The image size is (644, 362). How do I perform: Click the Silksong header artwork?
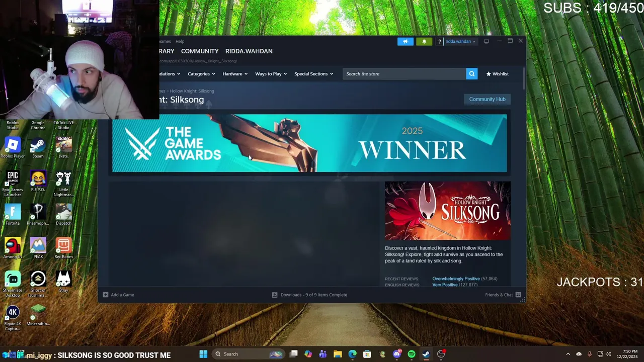tap(447, 211)
